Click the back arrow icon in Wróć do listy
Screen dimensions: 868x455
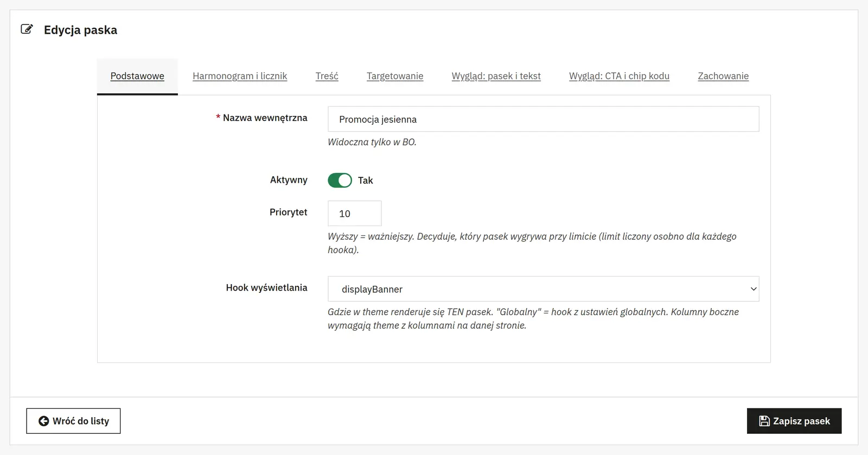pyautogui.click(x=43, y=421)
